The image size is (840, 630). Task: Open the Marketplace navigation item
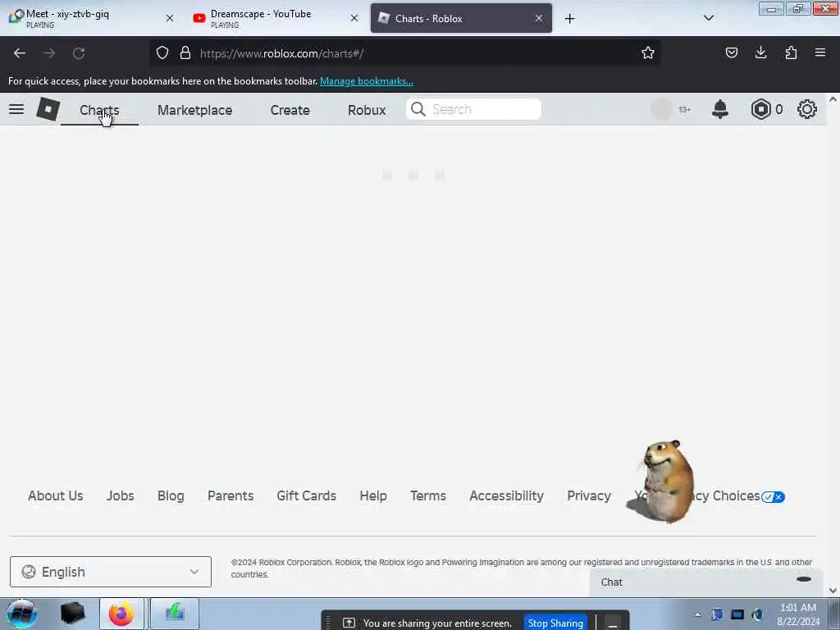tap(195, 110)
